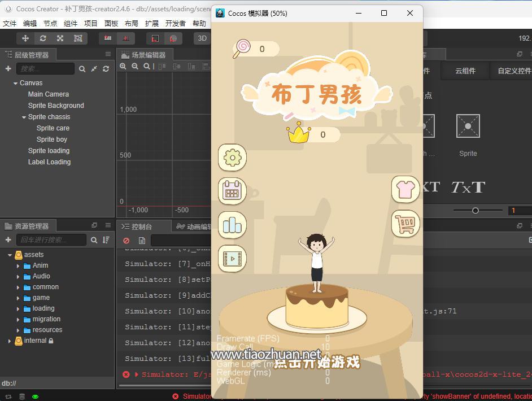Open the assets panel hamburger menu
Viewport: 532px width, 401px height.
pos(108,225)
